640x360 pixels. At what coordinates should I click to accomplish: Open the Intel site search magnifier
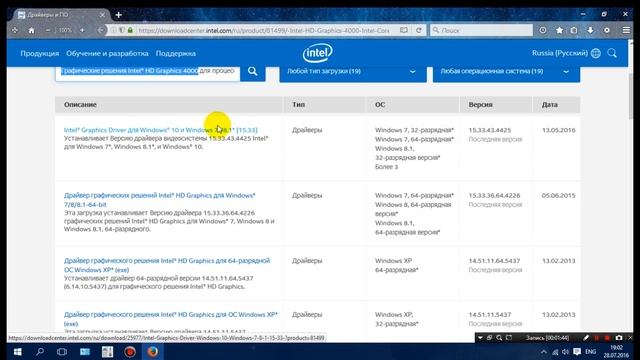coord(612,53)
